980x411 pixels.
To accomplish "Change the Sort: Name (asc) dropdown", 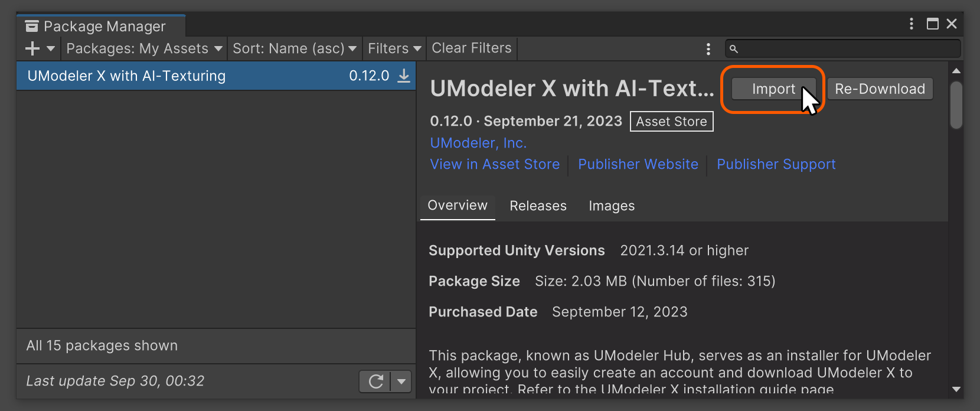I will tap(294, 48).
